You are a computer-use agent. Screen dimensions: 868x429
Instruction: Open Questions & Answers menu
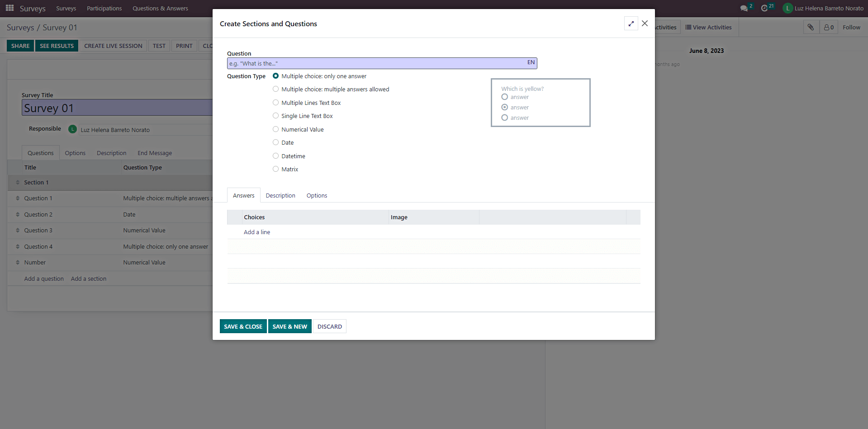pyautogui.click(x=160, y=8)
